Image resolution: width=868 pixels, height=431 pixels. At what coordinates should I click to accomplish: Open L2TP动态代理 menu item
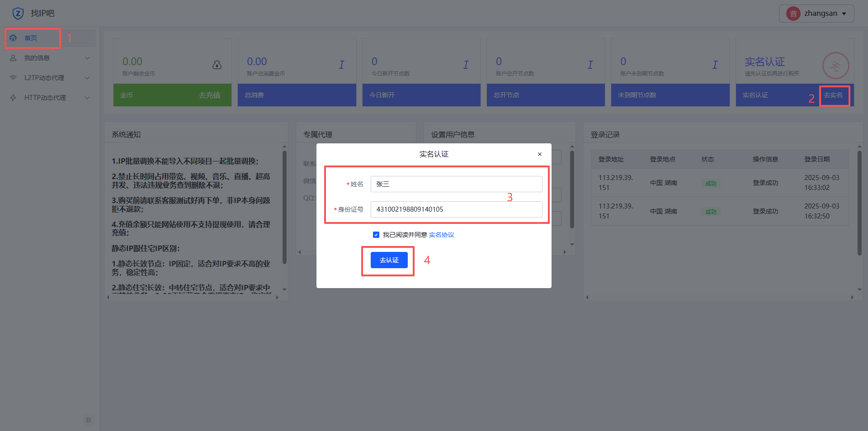pyautogui.click(x=50, y=78)
